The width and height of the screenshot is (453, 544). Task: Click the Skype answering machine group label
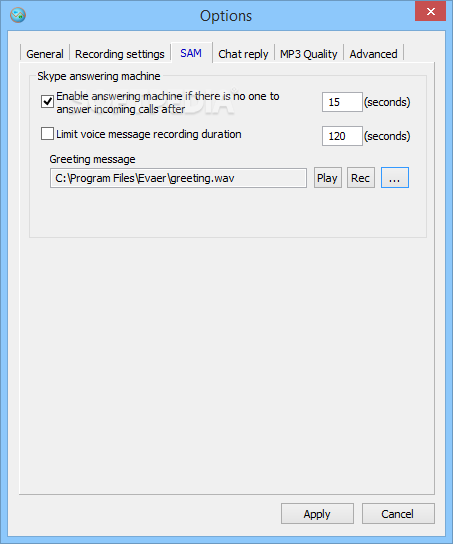[x=99, y=76]
